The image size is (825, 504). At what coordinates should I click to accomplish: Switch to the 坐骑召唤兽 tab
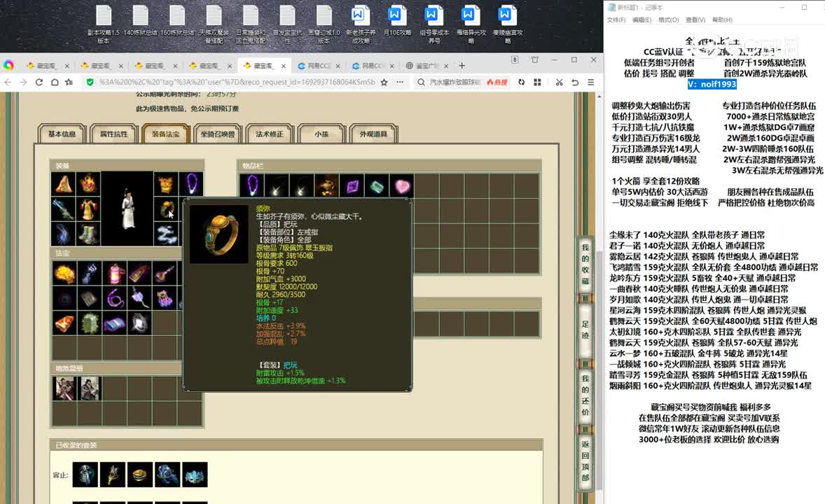pyautogui.click(x=217, y=134)
